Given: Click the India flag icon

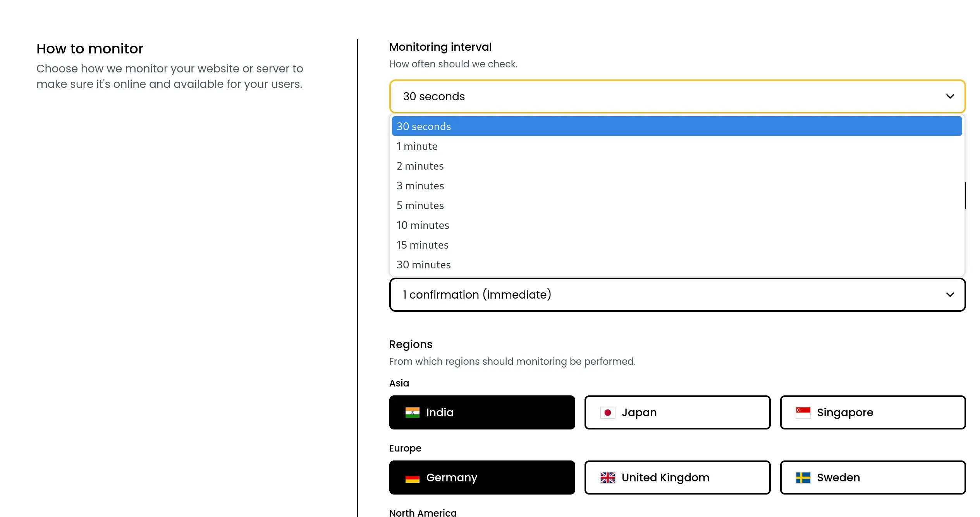Looking at the screenshot, I should click(x=412, y=412).
